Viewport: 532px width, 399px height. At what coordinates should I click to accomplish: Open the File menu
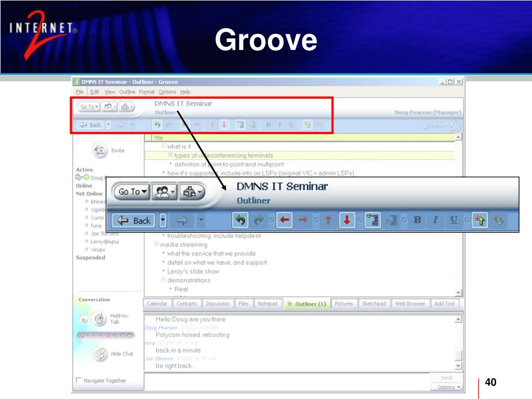[x=79, y=92]
